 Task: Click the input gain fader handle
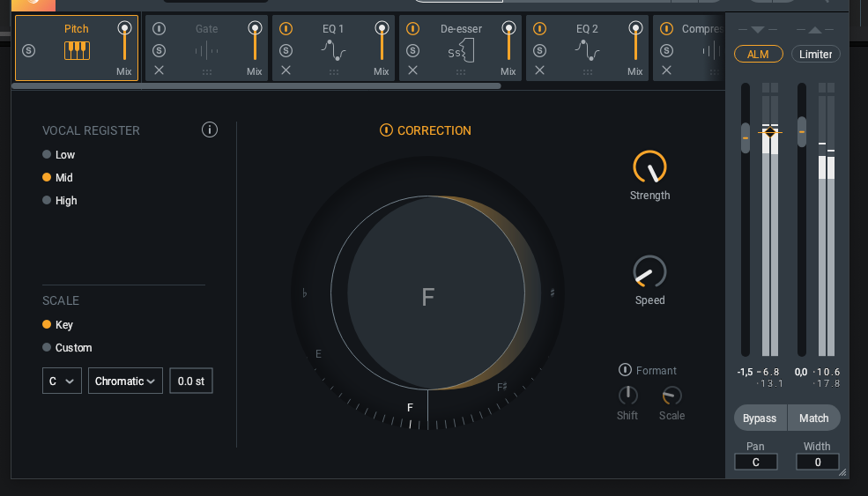746,137
